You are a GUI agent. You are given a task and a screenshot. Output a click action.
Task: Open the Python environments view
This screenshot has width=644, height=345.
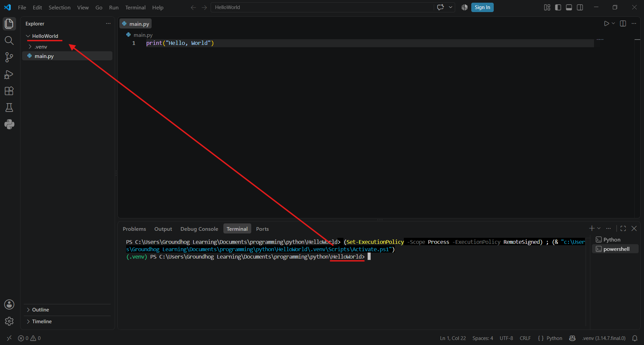click(x=9, y=124)
